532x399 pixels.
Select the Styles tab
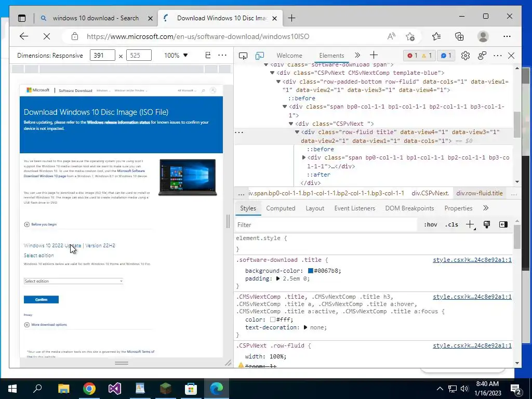coord(248,208)
